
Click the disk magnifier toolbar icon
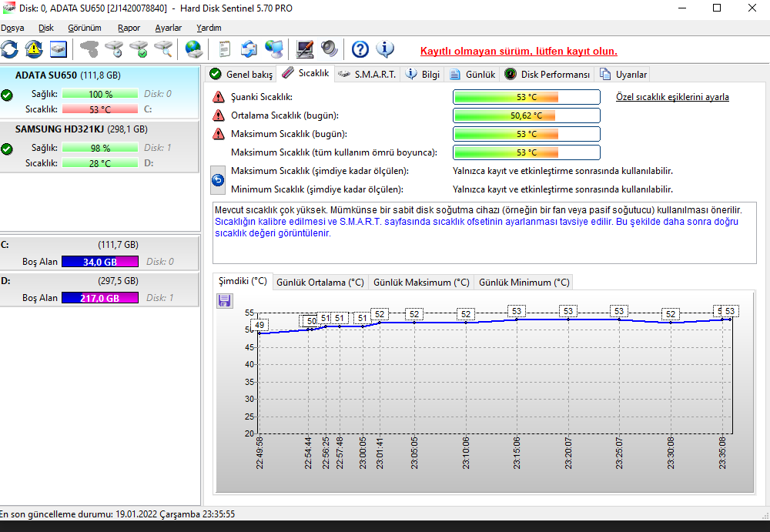click(x=163, y=49)
